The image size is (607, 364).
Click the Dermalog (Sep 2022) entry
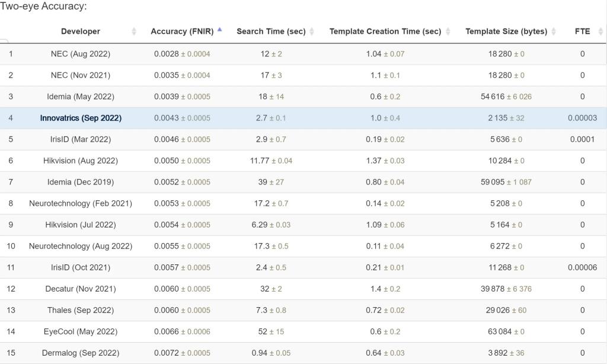(81, 353)
